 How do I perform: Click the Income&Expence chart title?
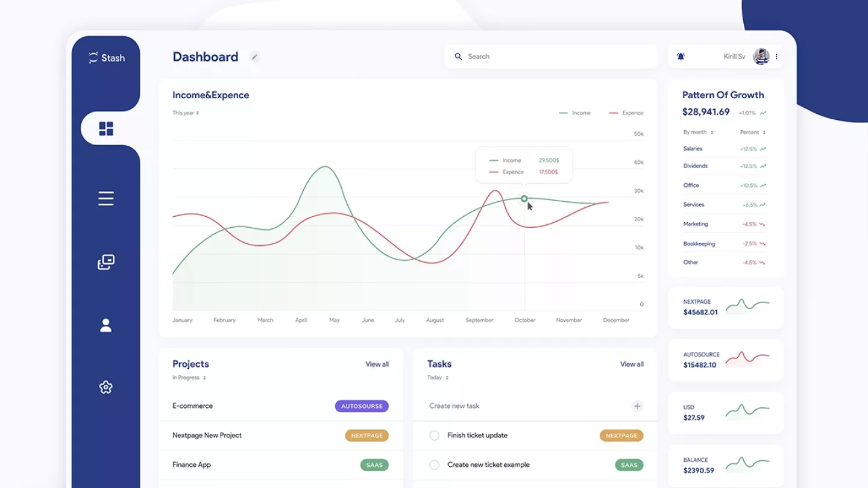pos(210,95)
